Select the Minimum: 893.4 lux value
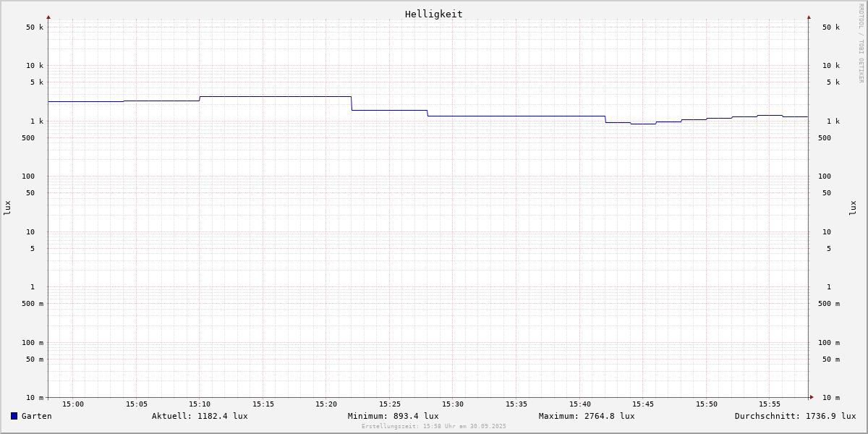This screenshot has width=868, height=434. 393,416
